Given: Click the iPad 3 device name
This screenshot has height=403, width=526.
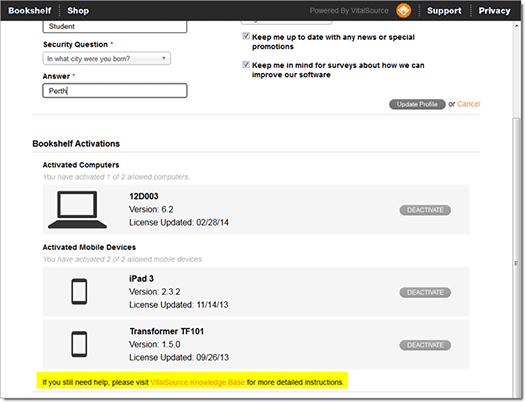Looking at the screenshot, I should pos(141,279).
